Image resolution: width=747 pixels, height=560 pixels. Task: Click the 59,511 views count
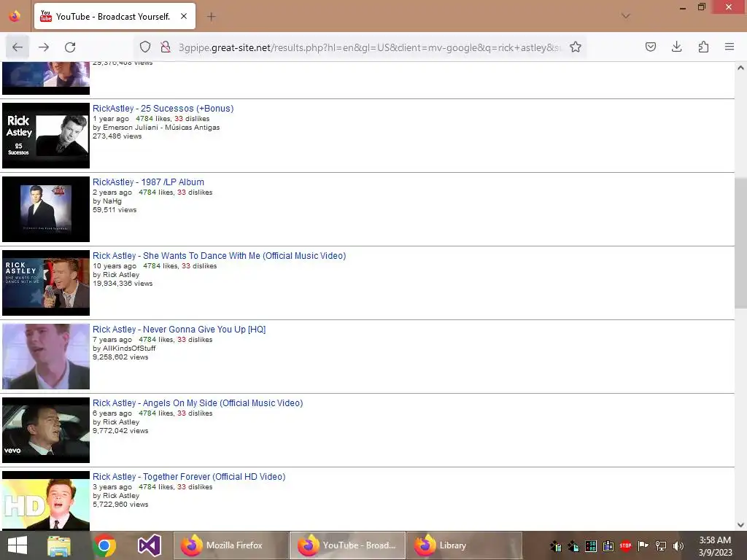point(115,210)
